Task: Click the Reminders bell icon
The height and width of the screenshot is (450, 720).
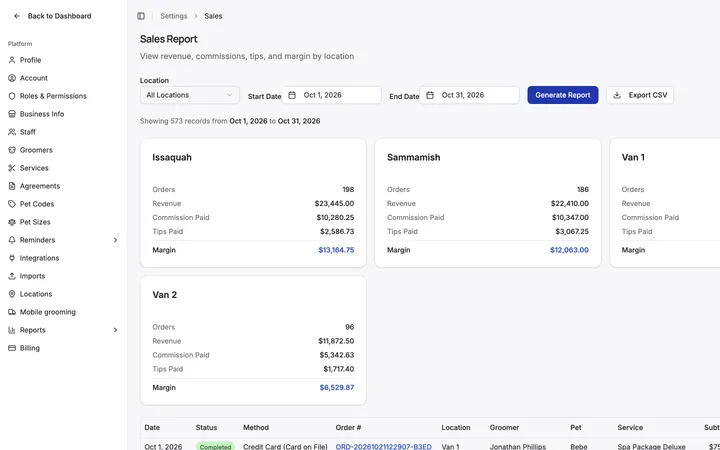Action: tap(12, 240)
